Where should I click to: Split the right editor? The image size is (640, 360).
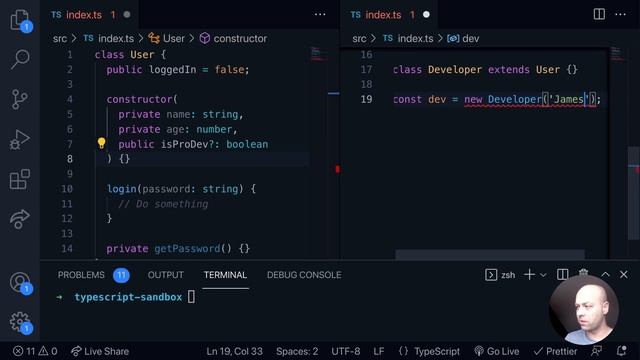[x=599, y=14]
